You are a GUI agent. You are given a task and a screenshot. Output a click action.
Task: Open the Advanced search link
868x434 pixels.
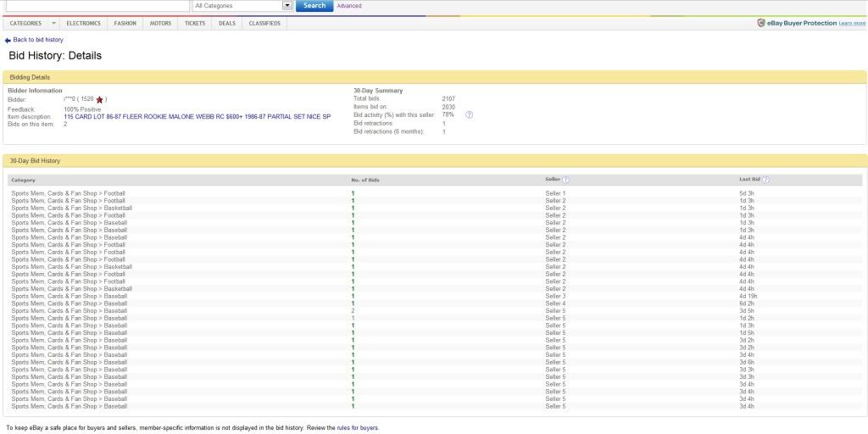coord(348,6)
